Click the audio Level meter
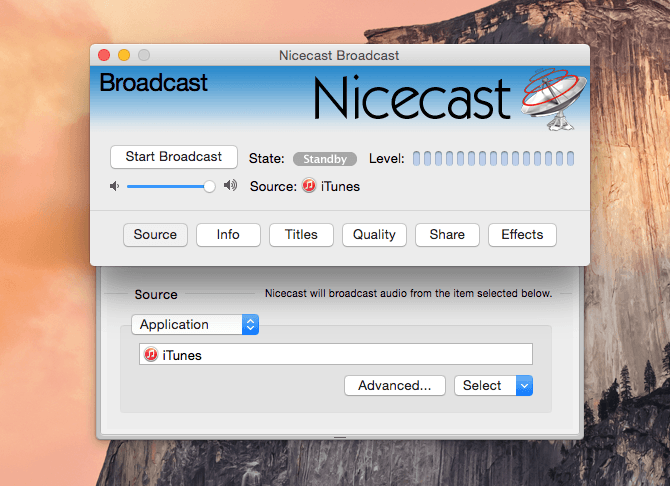 493,159
